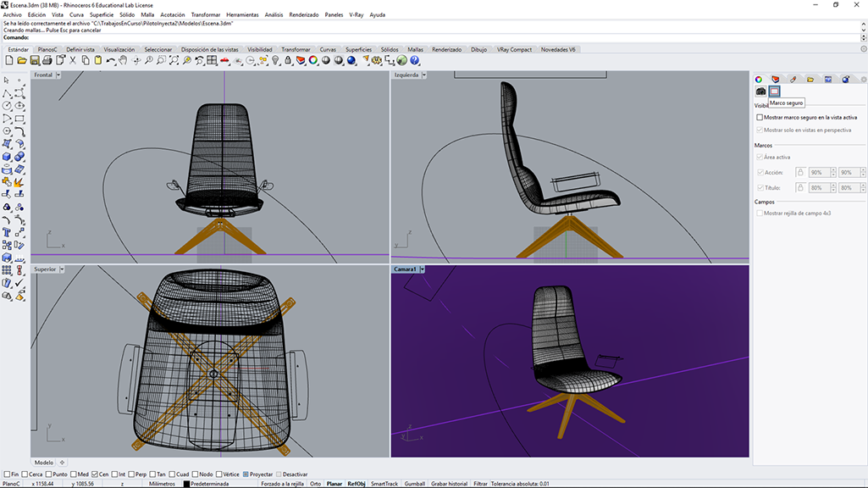
Task: Open the blue Help question mark icon
Action: coord(415,60)
